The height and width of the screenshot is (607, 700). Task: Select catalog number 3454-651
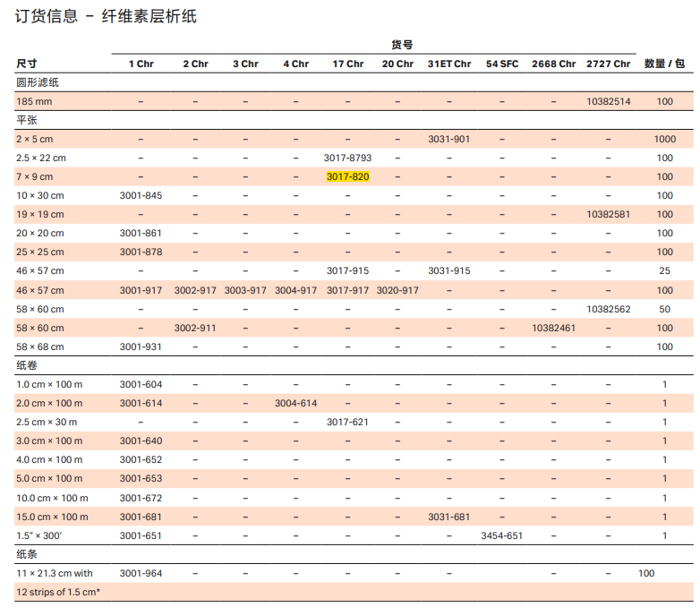tap(502, 535)
